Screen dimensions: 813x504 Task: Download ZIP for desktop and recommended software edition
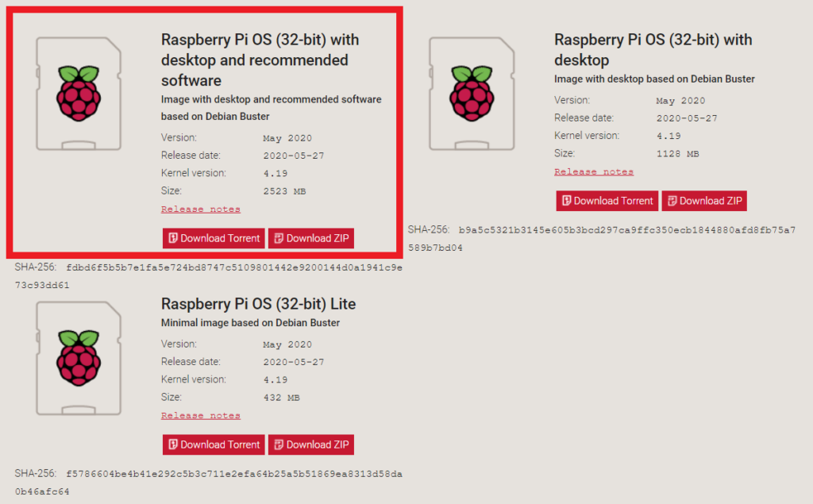tap(311, 238)
